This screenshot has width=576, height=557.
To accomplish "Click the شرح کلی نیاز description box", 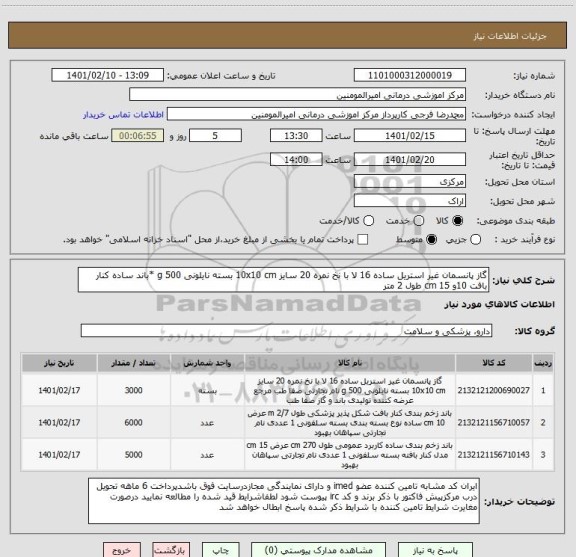I will (283, 280).
